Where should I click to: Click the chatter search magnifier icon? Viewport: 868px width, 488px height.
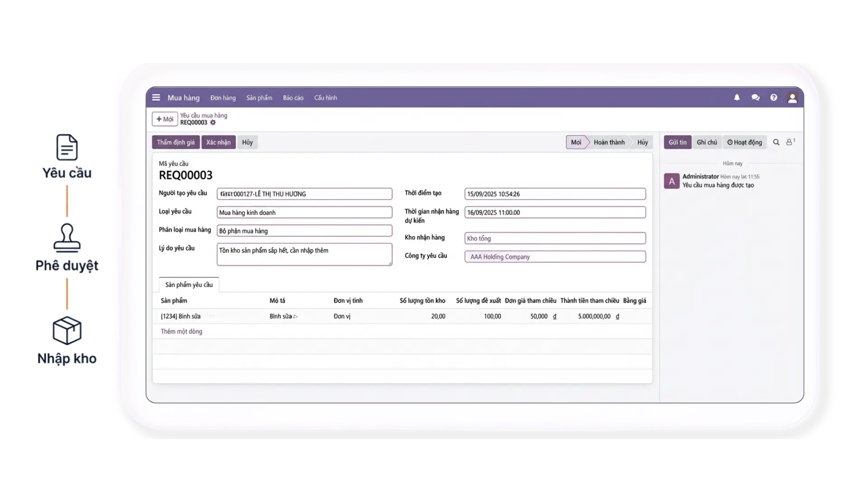click(776, 142)
